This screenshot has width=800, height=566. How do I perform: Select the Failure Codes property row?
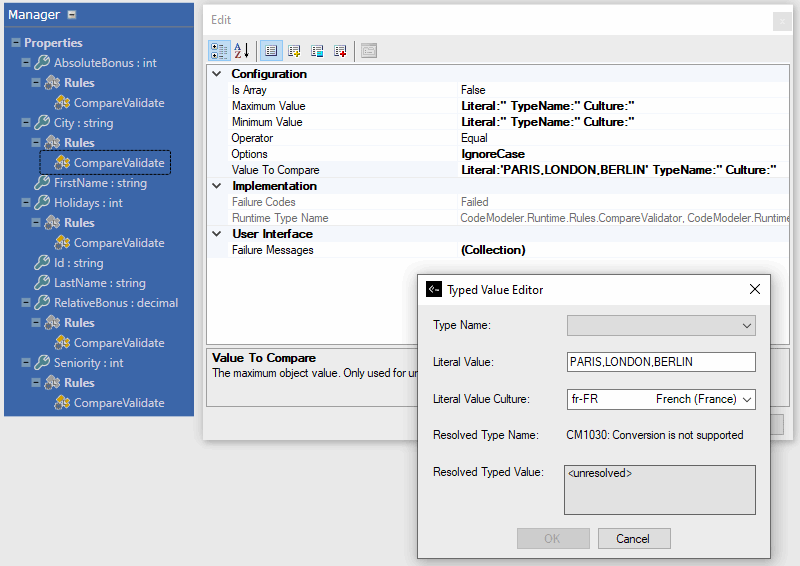point(508,202)
